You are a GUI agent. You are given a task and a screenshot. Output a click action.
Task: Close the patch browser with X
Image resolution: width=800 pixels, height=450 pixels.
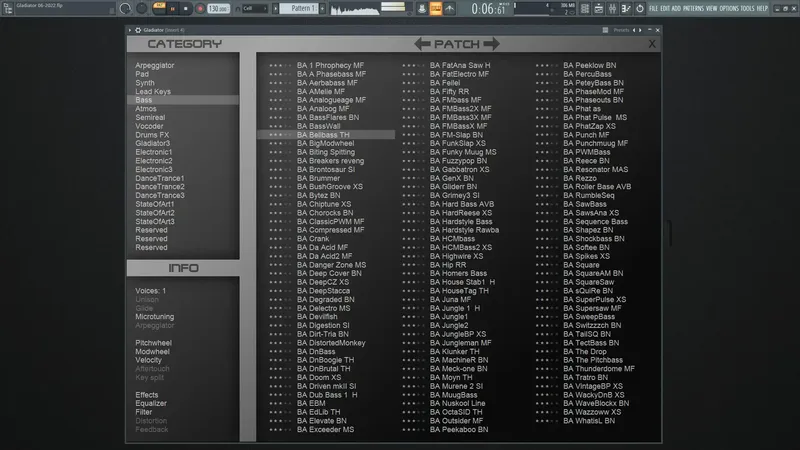coord(652,44)
